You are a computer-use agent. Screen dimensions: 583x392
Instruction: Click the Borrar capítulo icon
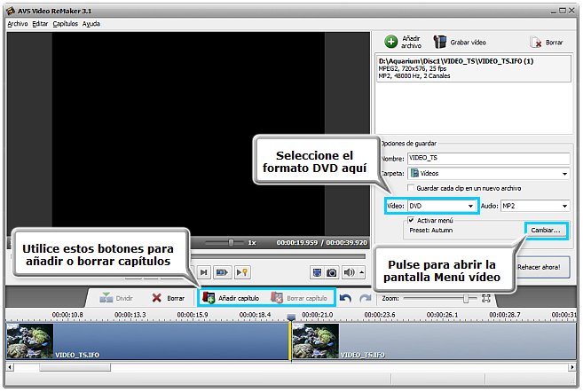(x=277, y=298)
